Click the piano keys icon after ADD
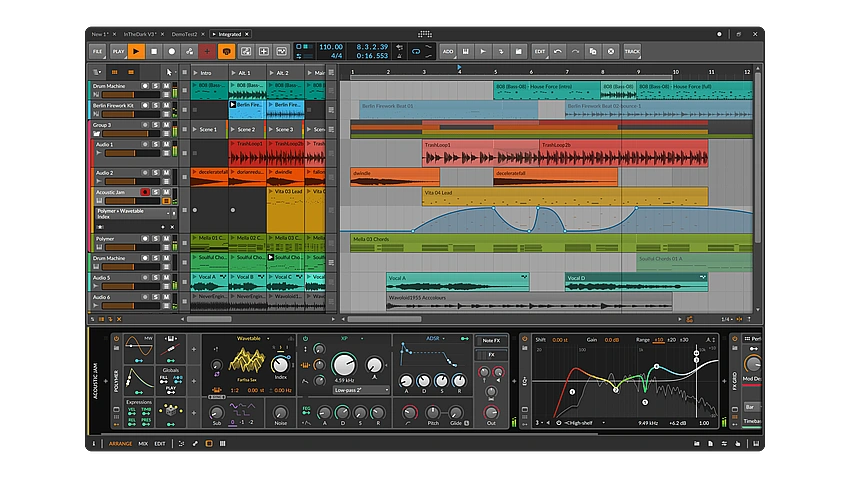The height and width of the screenshot is (478, 850). (x=466, y=51)
